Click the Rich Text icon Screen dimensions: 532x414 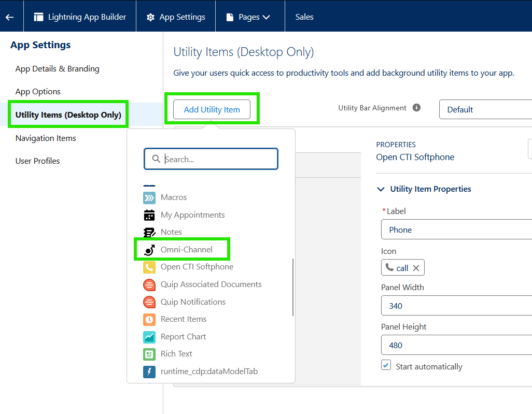coord(149,354)
